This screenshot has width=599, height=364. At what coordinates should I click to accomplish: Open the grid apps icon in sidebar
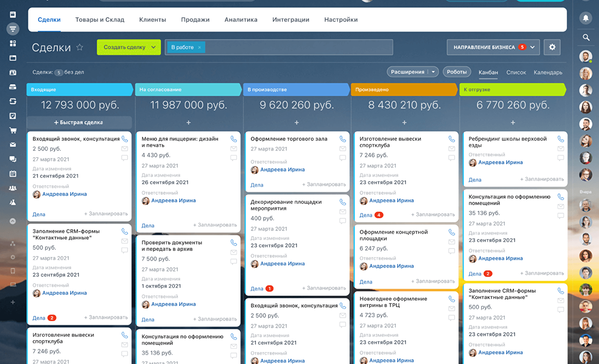pyautogui.click(x=13, y=43)
